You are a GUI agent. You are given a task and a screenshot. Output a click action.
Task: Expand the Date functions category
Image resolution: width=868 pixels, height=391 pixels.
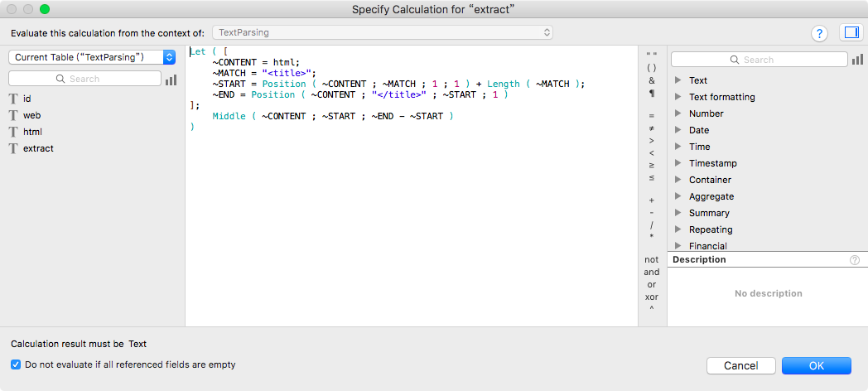point(678,131)
